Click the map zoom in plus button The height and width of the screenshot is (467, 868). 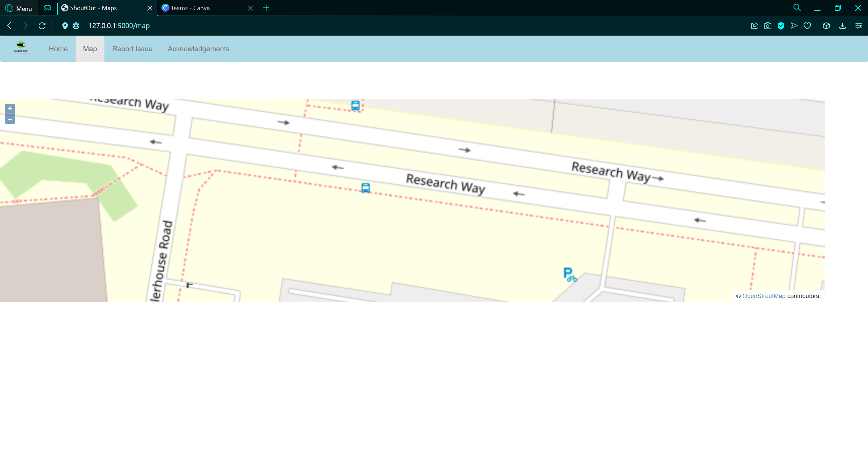10,109
